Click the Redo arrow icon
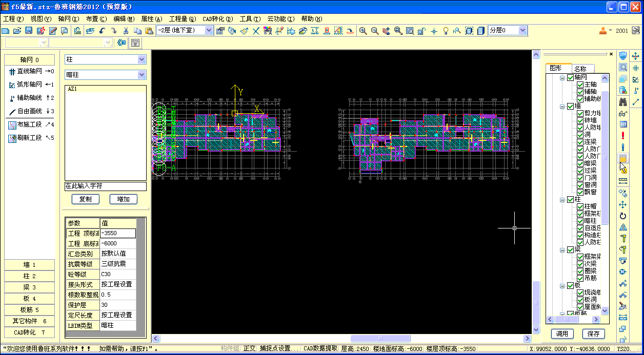 point(113,31)
